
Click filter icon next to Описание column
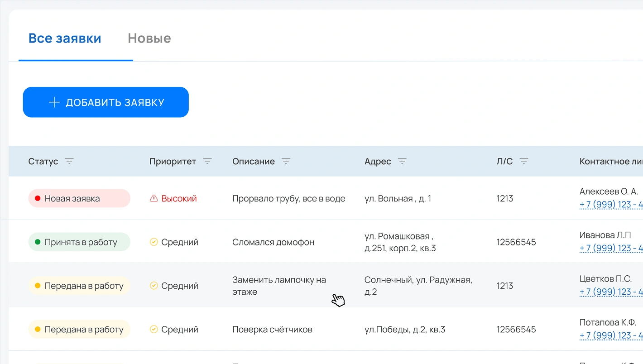(286, 161)
